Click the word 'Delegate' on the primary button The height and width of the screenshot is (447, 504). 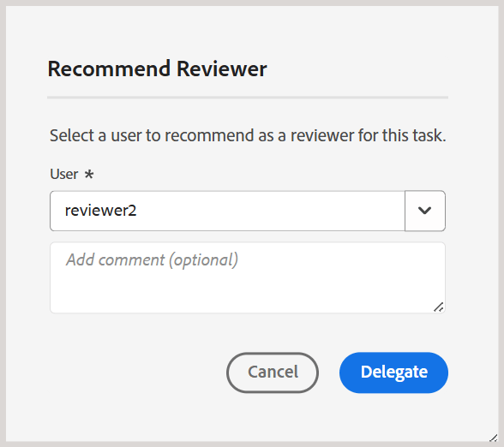point(394,372)
